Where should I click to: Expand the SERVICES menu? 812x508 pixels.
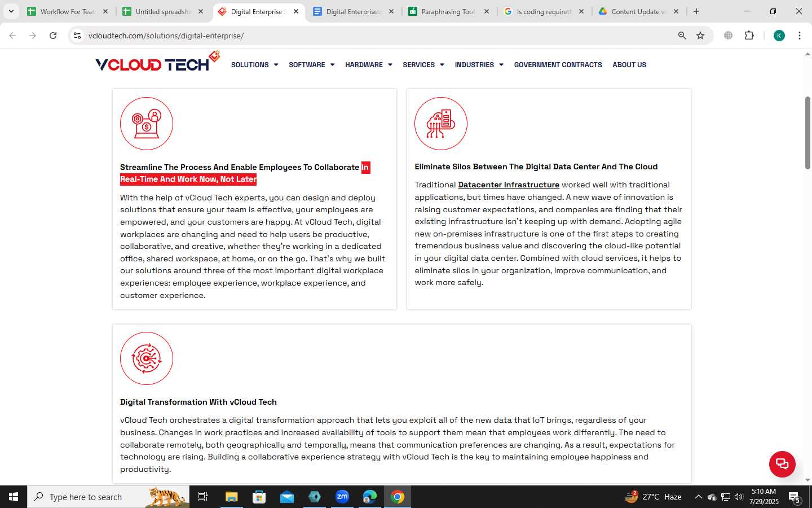click(423, 65)
